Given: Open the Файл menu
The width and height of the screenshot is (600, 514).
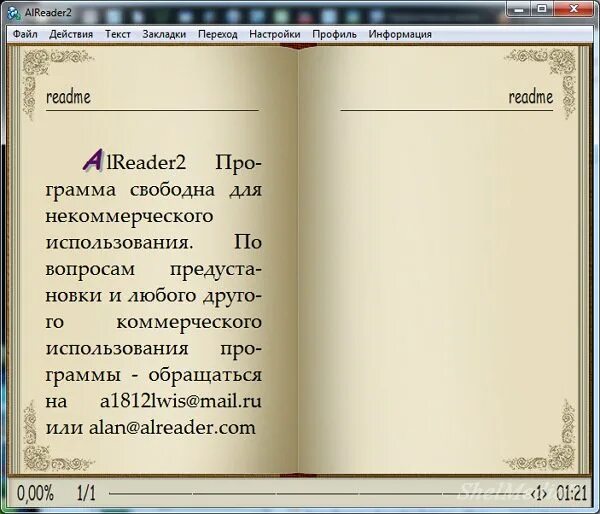Looking at the screenshot, I should tap(25, 34).
